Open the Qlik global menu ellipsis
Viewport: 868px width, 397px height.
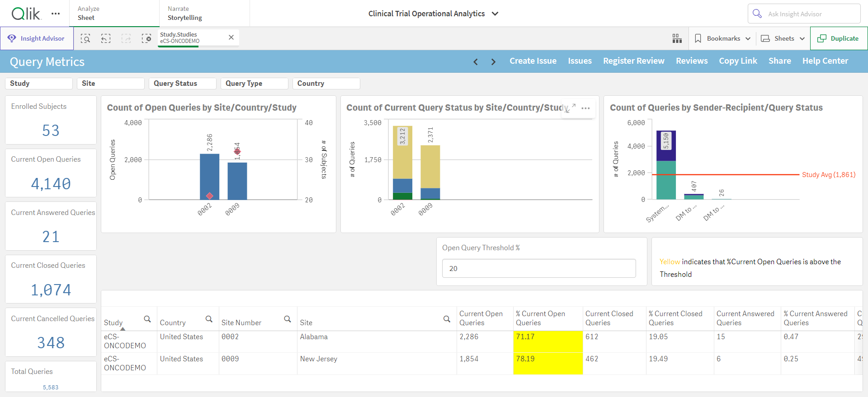[56, 14]
